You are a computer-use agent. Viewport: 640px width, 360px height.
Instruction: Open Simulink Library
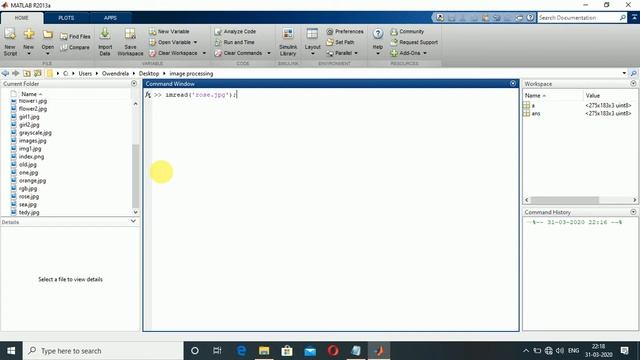pyautogui.click(x=288, y=42)
